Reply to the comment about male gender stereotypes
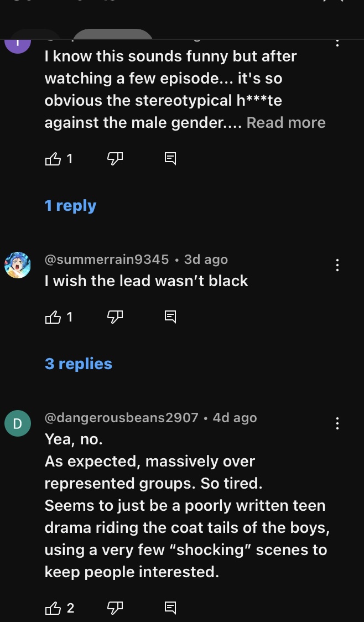This screenshot has width=364, height=622. point(170,159)
